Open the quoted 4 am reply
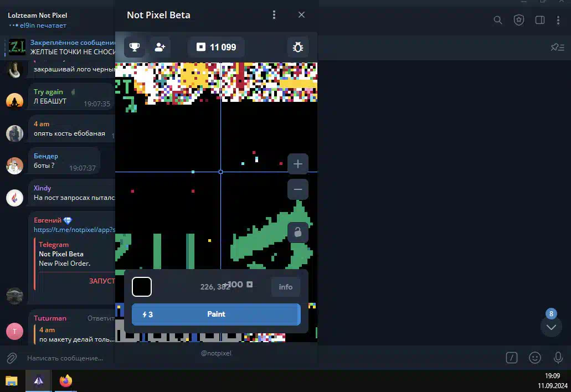The width and height of the screenshot is (571, 392). point(75,334)
